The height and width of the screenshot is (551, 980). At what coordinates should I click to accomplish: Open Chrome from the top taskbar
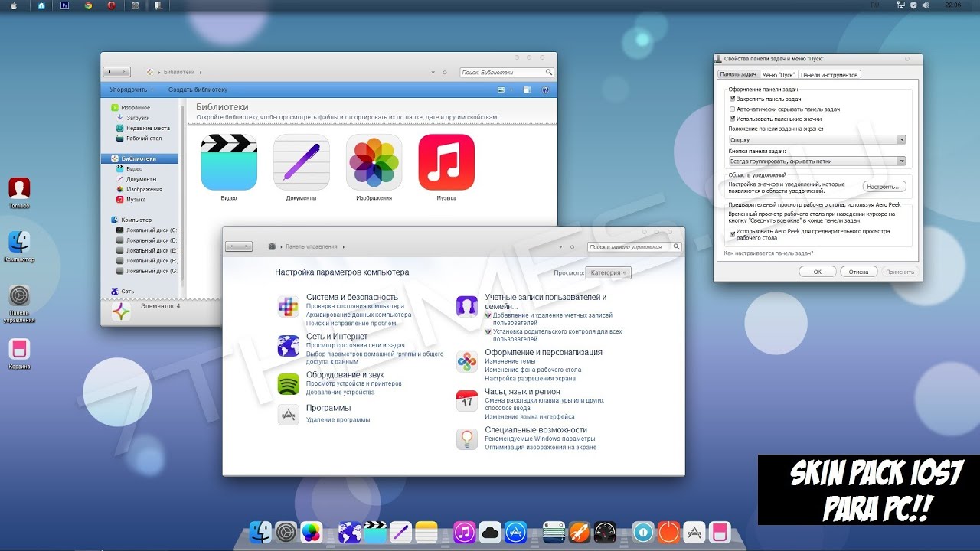(88, 5)
